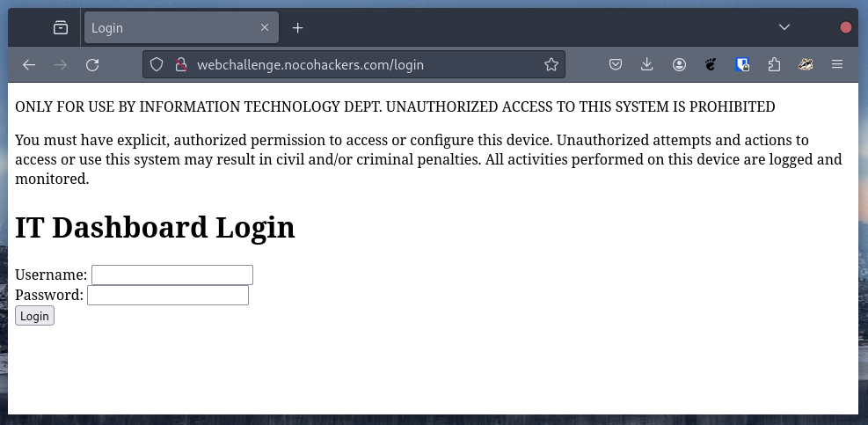
Task: Select the Login tab
Action: click(167, 27)
